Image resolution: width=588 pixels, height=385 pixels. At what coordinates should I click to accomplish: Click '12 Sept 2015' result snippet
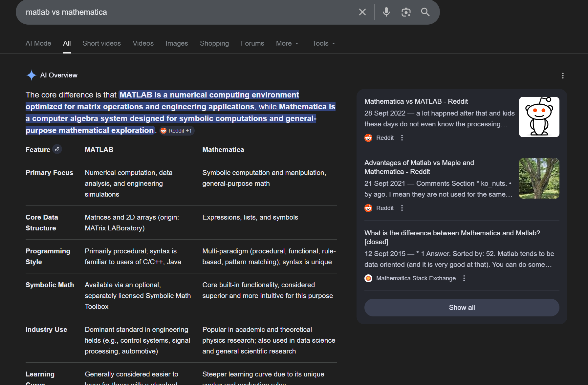(x=459, y=259)
